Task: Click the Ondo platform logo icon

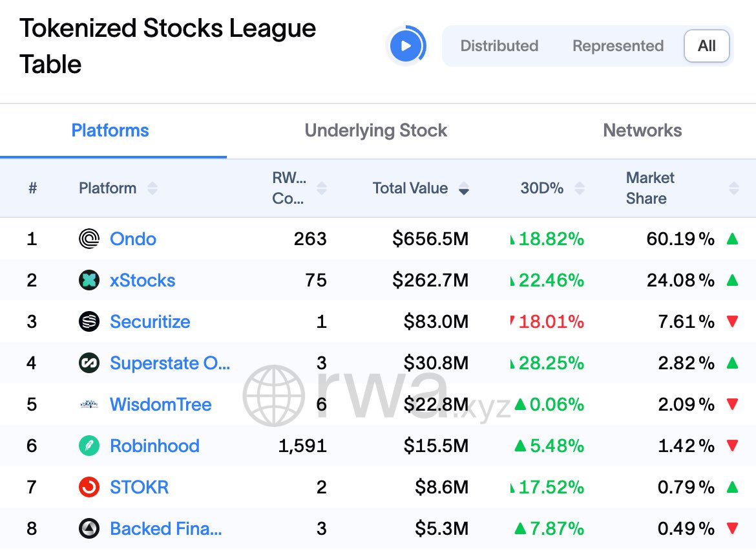Action: [x=89, y=239]
